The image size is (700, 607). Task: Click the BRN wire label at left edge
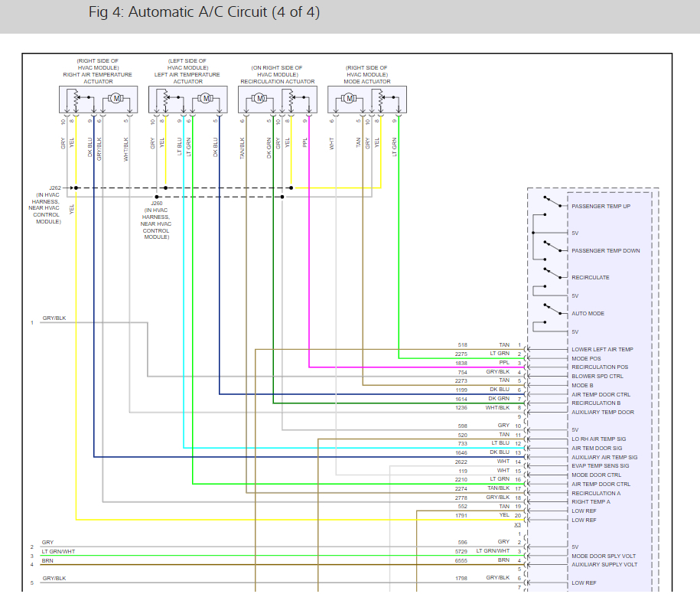(47, 560)
